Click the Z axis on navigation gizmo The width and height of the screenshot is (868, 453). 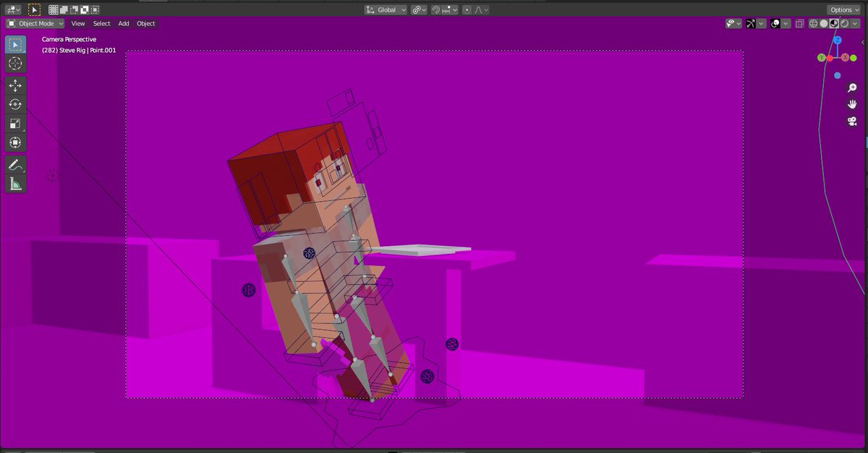(x=837, y=41)
